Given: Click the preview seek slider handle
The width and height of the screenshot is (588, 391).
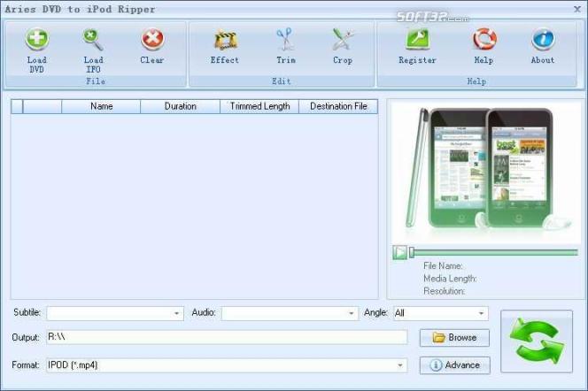Looking at the screenshot, I should click(412, 252).
